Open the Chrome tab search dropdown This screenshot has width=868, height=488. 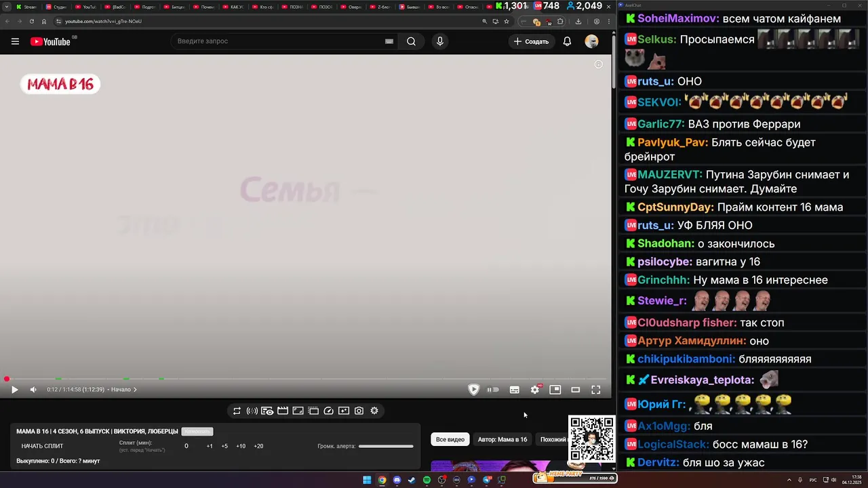click(x=6, y=7)
